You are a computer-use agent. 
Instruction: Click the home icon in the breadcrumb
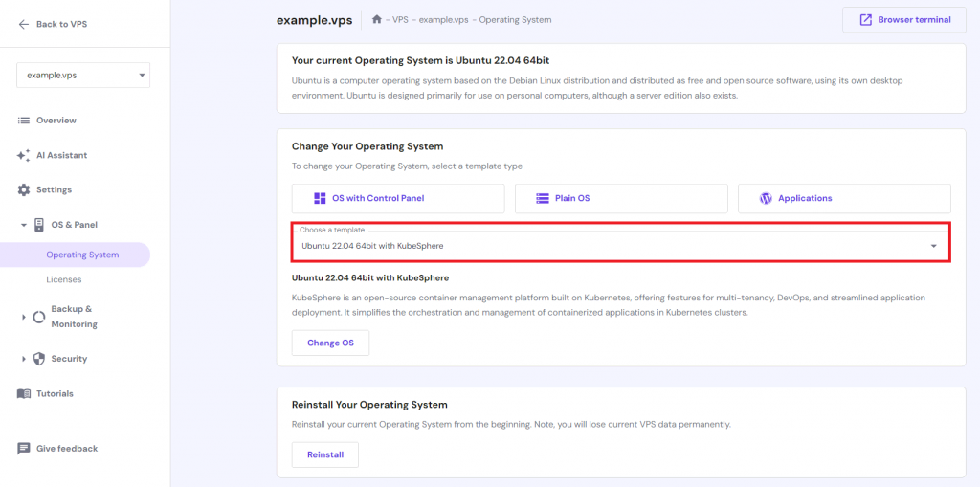point(376,19)
